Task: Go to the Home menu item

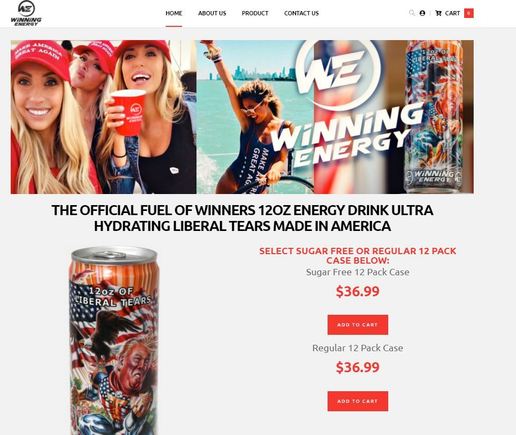Action: tap(174, 13)
